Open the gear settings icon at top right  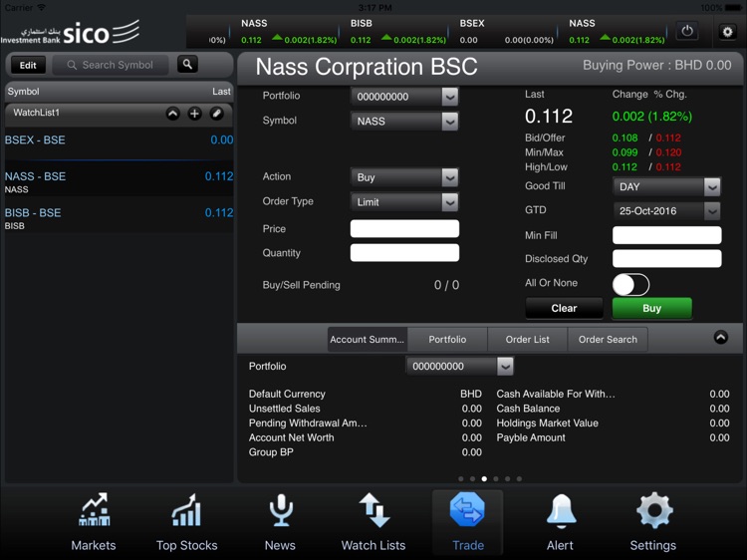click(x=727, y=32)
